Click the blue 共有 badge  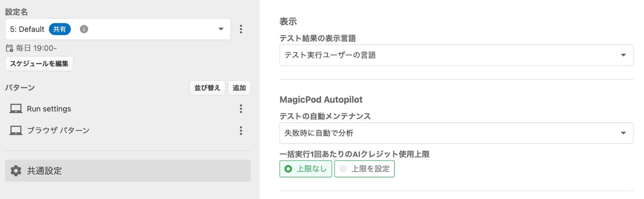tap(60, 29)
